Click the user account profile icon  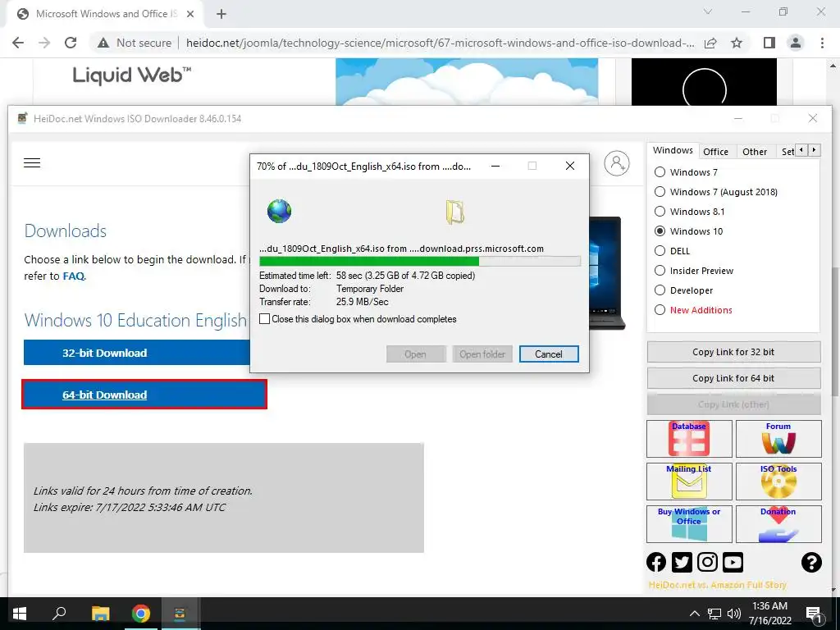tap(617, 163)
